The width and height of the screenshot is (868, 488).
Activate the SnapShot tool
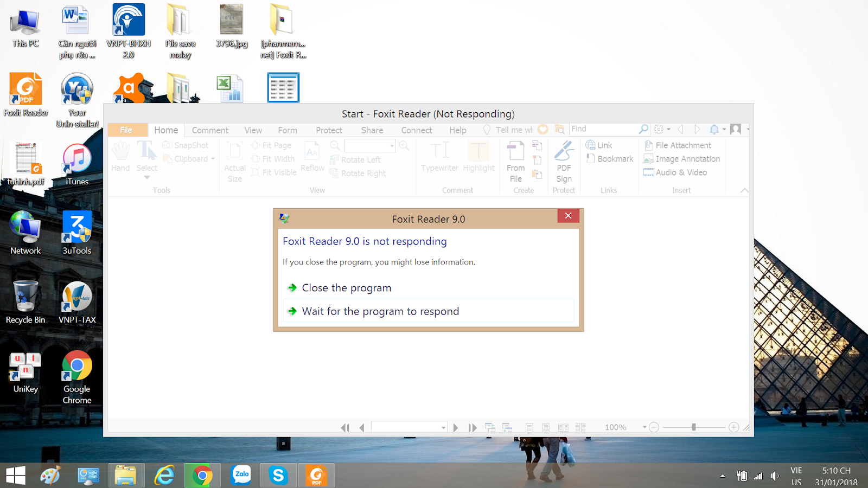[186, 145]
